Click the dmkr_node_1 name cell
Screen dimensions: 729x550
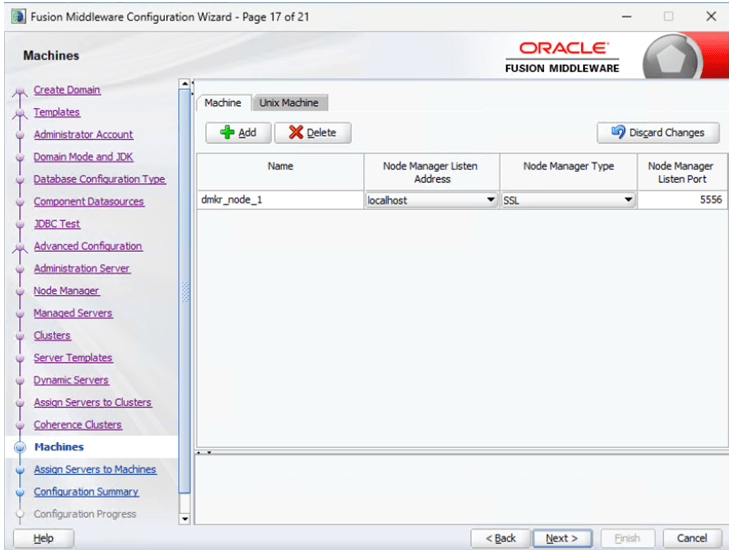pyautogui.click(x=280, y=200)
